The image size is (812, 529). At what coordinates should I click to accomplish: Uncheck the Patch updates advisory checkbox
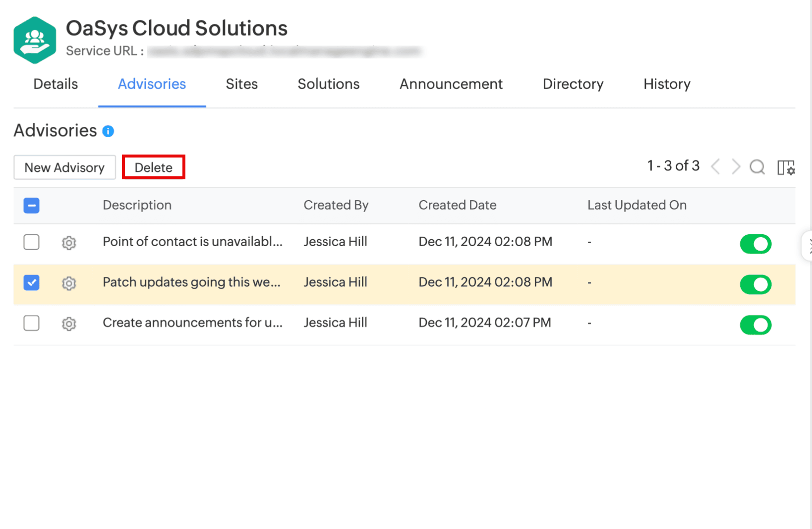click(32, 283)
